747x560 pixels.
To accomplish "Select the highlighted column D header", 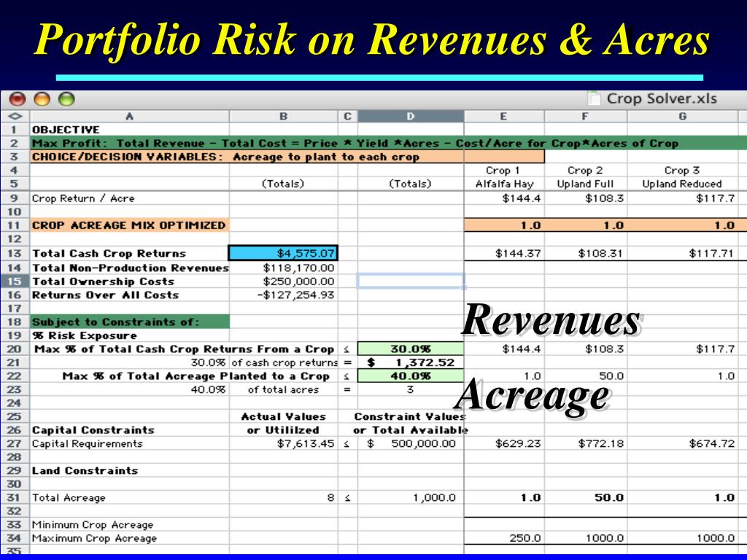I will [411, 116].
